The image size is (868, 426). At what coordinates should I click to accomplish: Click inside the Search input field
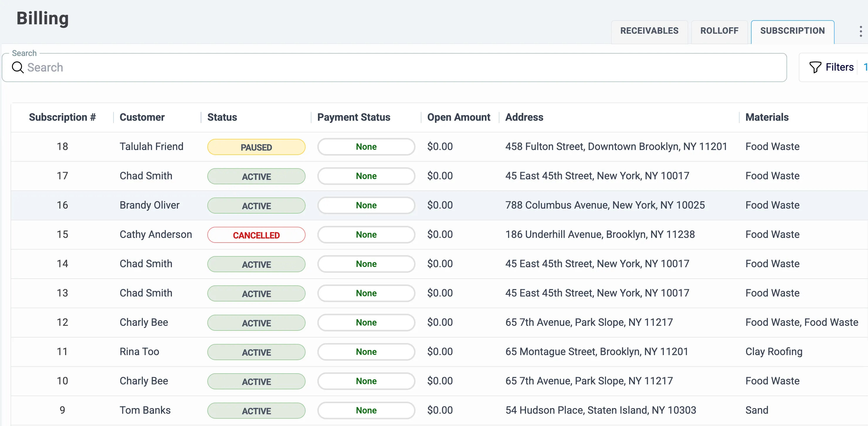point(394,67)
